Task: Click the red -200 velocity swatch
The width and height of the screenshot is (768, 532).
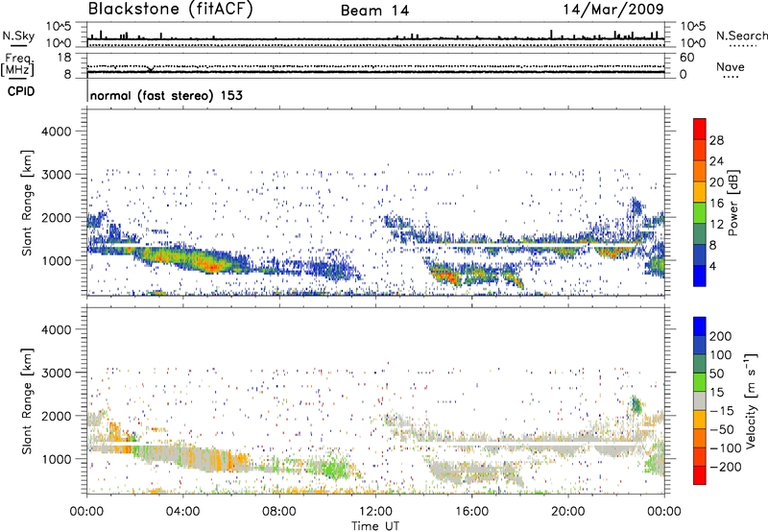Action: pos(700,475)
